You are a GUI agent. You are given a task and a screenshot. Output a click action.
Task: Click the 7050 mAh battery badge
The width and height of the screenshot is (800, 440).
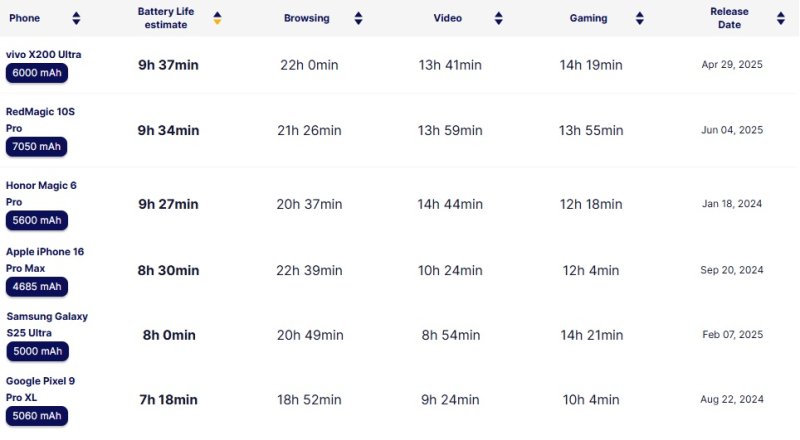click(37, 147)
